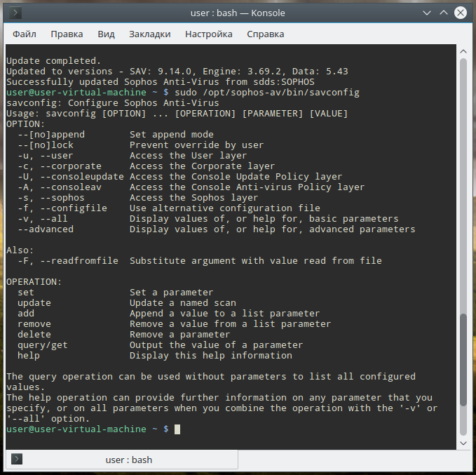476x475 pixels.
Task: Open the Файл menu
Action: pyautogui.click(x=25, y=34)
